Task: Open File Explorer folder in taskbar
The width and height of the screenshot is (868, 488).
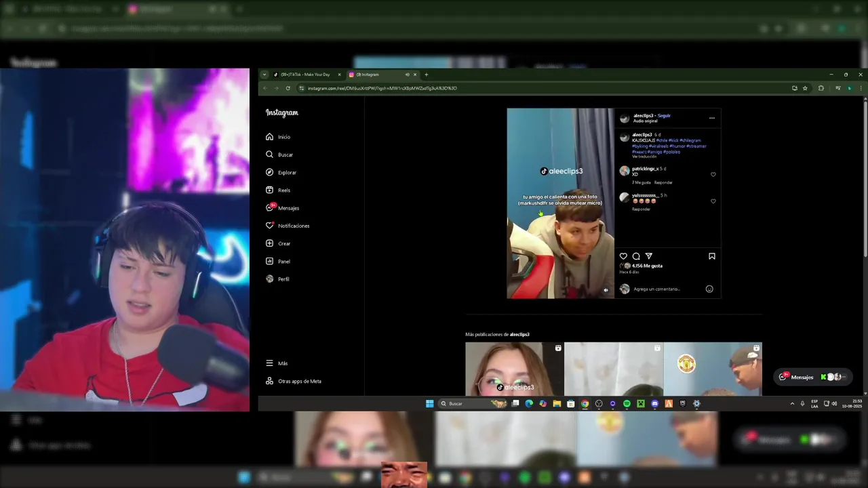Action: coord(557,403)
